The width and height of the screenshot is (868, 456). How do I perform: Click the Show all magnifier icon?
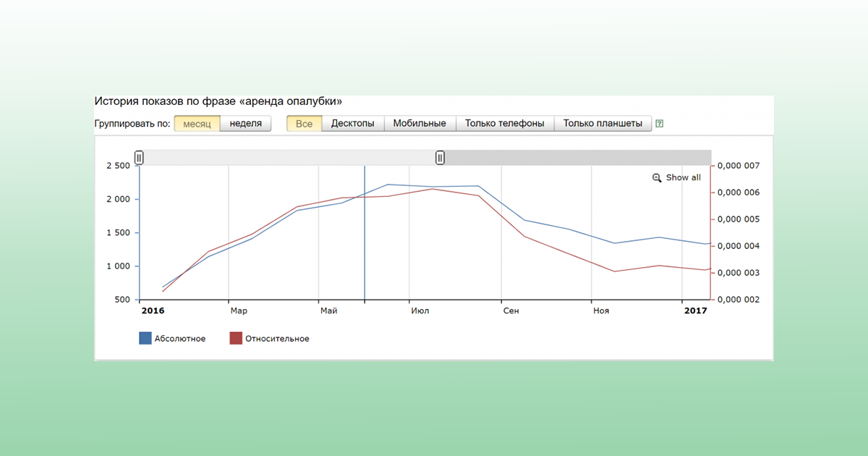coord(657,177)
